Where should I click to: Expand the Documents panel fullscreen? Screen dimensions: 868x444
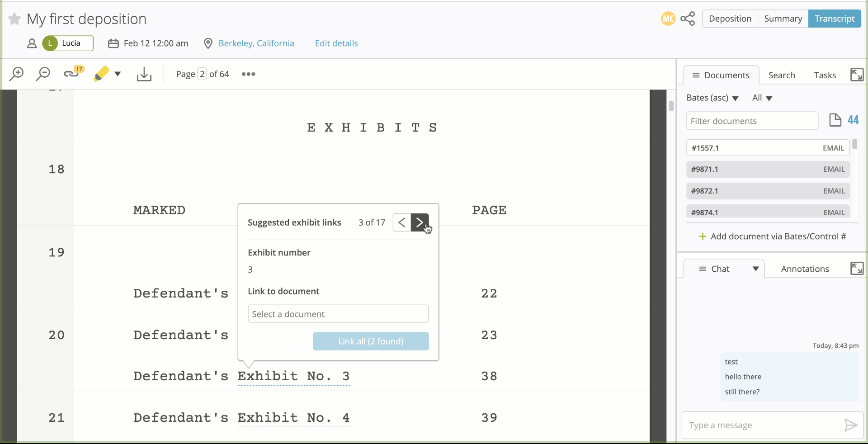857,75
